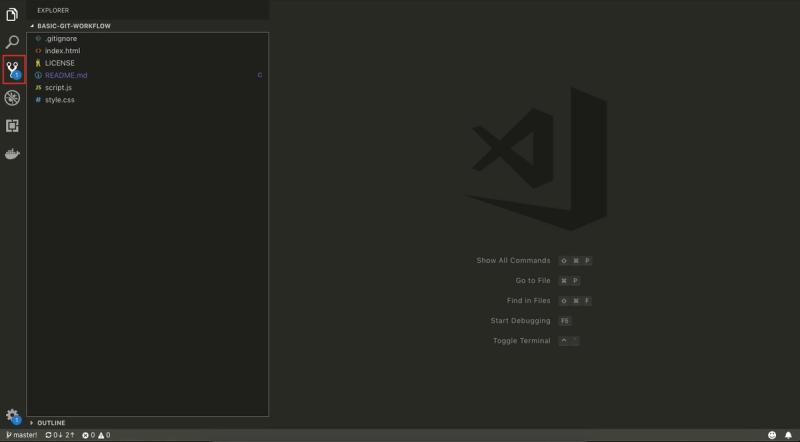Open the Debug view icon
This screenshot has width=800, height=442.
(12, 97)
